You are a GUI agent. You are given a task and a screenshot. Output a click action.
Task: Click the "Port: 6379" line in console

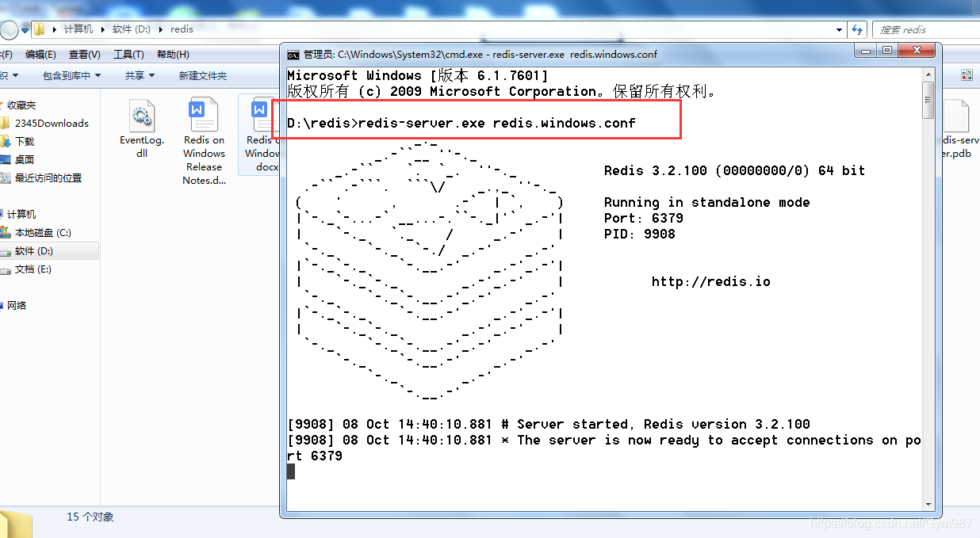pos(643,218)
